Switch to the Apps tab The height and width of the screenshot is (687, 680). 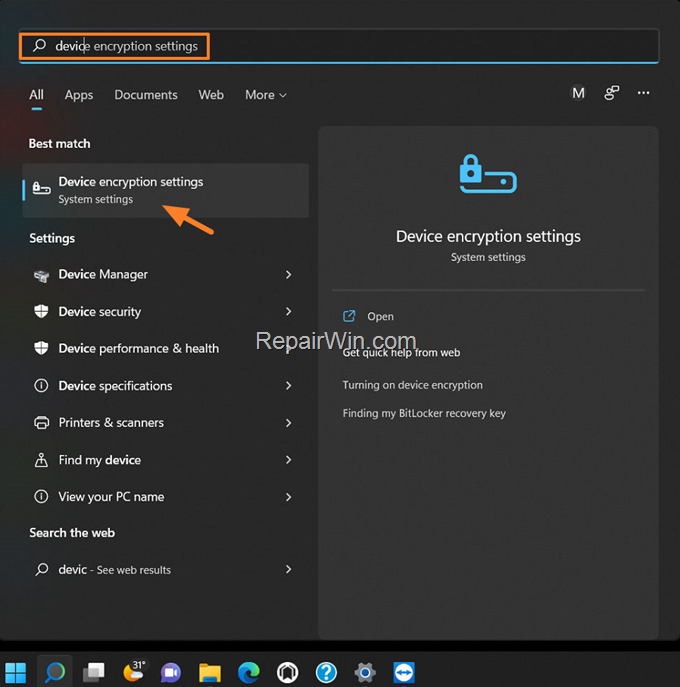coord(79,95)
